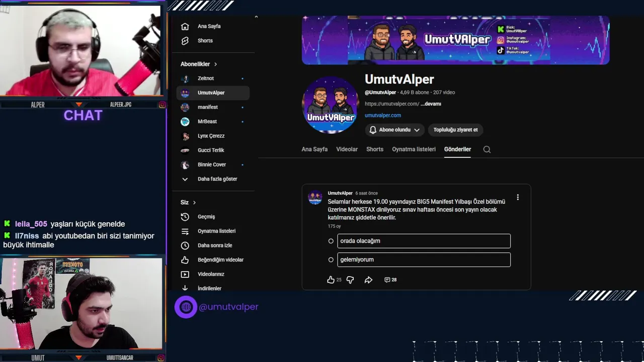Image resolution: width=644 pixels, height=362 pixels.
Task: Select radio button for gelemiyorum
Action: pyautogui.click(x=331, y=260)
